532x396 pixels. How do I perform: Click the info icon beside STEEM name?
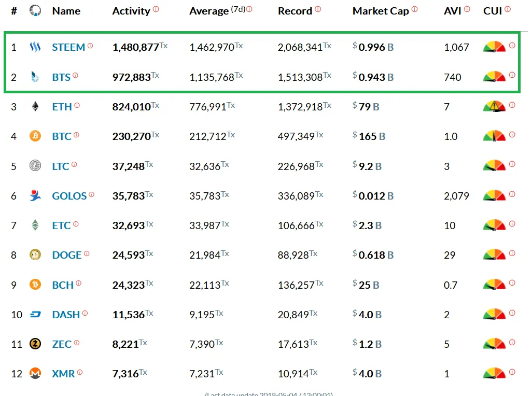(x=90, y=46)
